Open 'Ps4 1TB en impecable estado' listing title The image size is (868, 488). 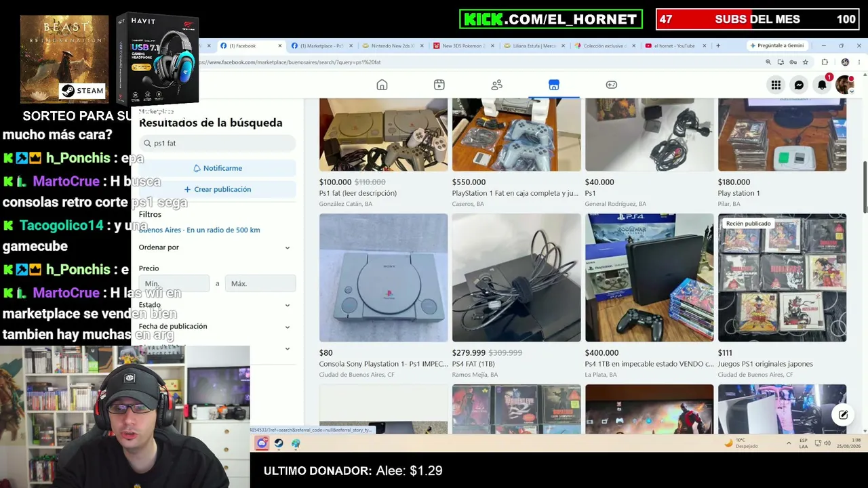649,364
